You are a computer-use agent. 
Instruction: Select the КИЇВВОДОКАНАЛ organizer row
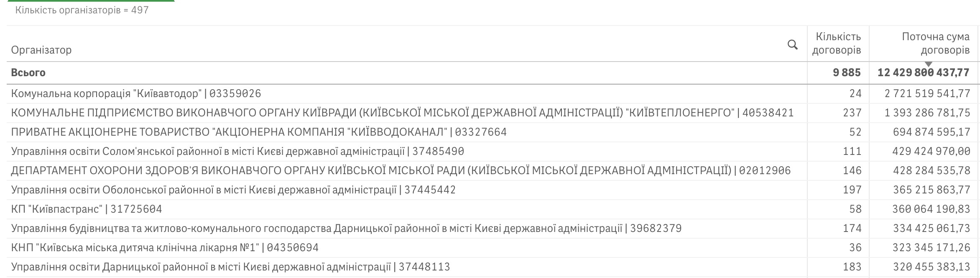tap(258, 132)
